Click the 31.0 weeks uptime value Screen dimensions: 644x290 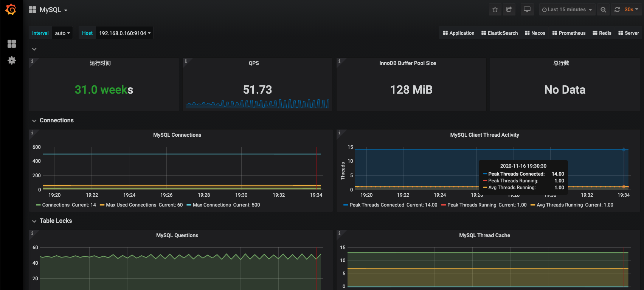[104, 89]
